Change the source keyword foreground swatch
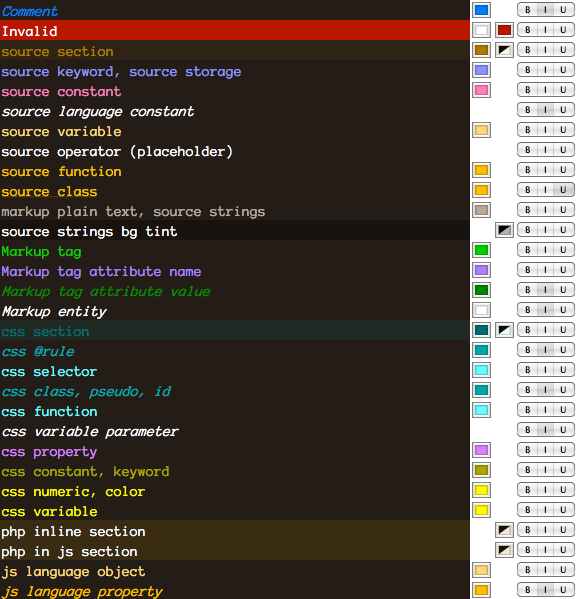This screenshot has height=599, width=580. (481, 70)
